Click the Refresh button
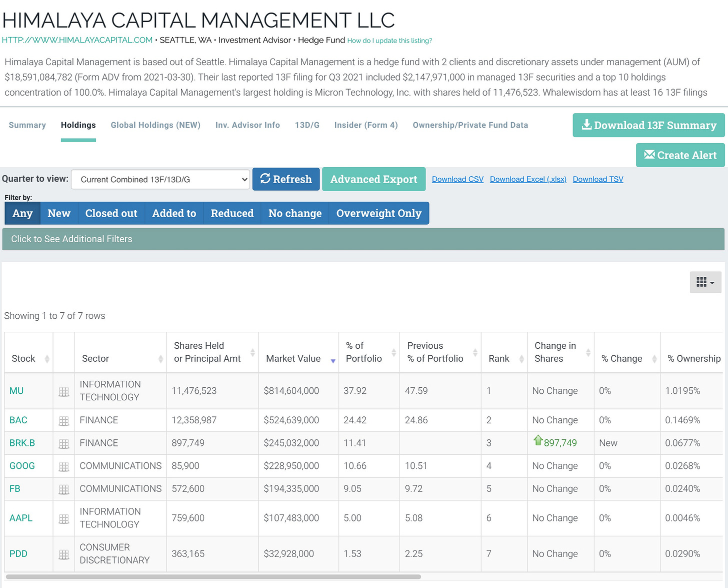Viewport: 728px width, 588px height. [286, 179]
